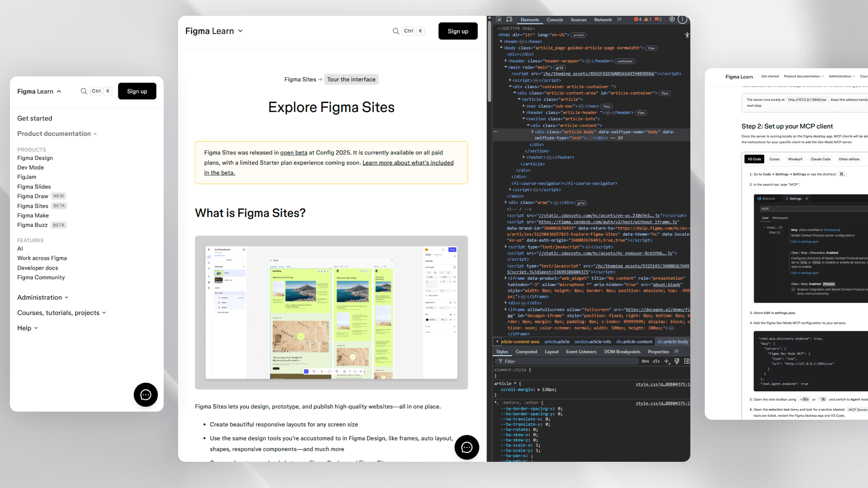Open the Customize DevTools three-dot menu

pyautogui.click(x=683, y=19)
